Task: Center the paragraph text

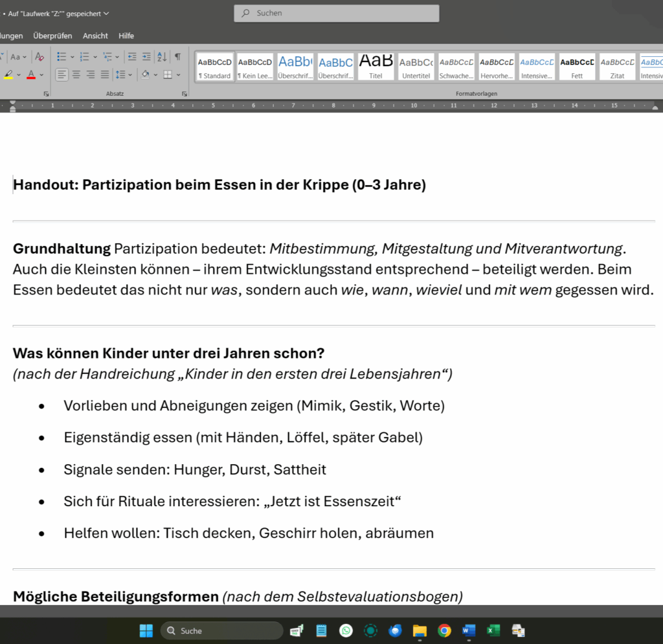Action: coord(76,75)
